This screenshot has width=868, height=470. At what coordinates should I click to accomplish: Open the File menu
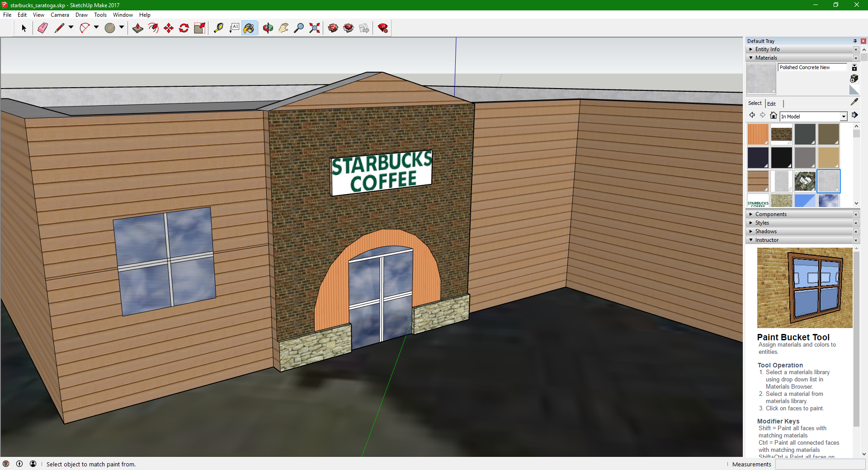pyautogui.click(x=7, y=15)
